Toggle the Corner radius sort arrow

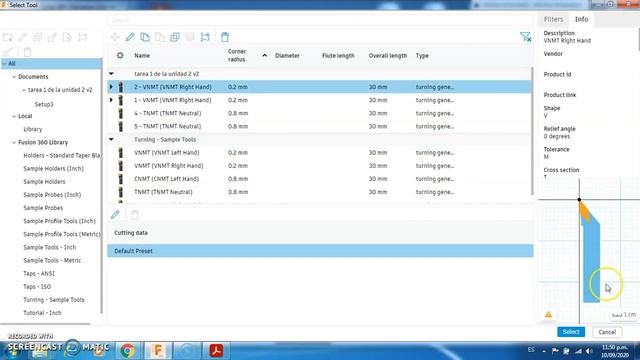(x=264, y=55)
